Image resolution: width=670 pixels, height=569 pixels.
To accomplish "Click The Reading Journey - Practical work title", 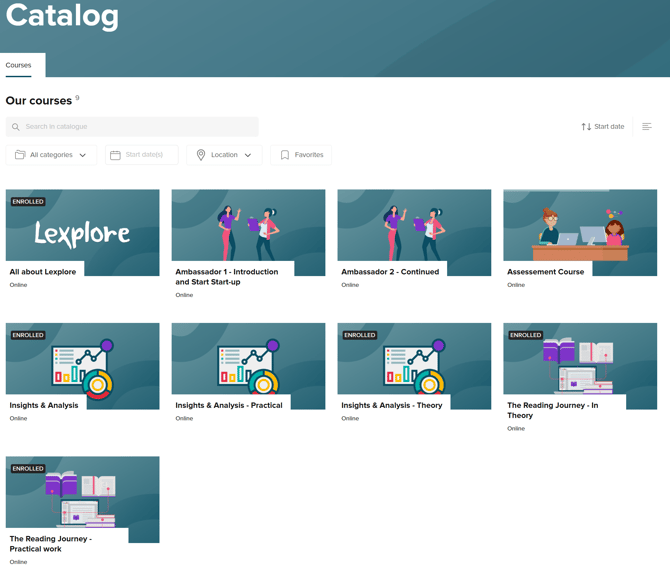I will [50, 544].
